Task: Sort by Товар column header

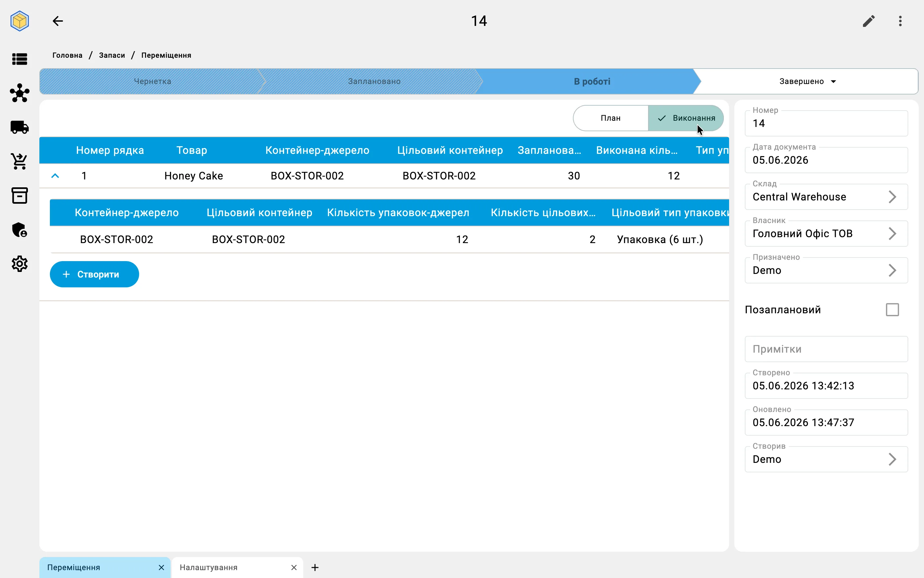Action: (x=192, y=150)
